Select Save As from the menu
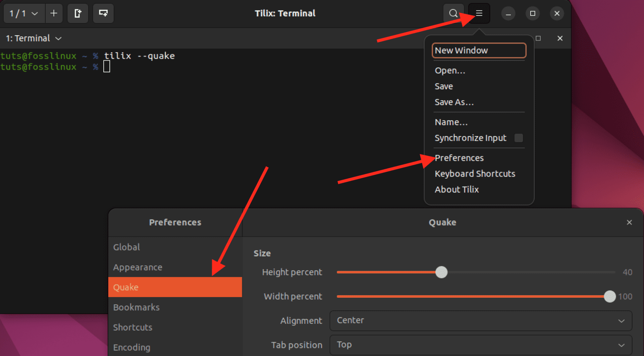 (x=454, y=102)
